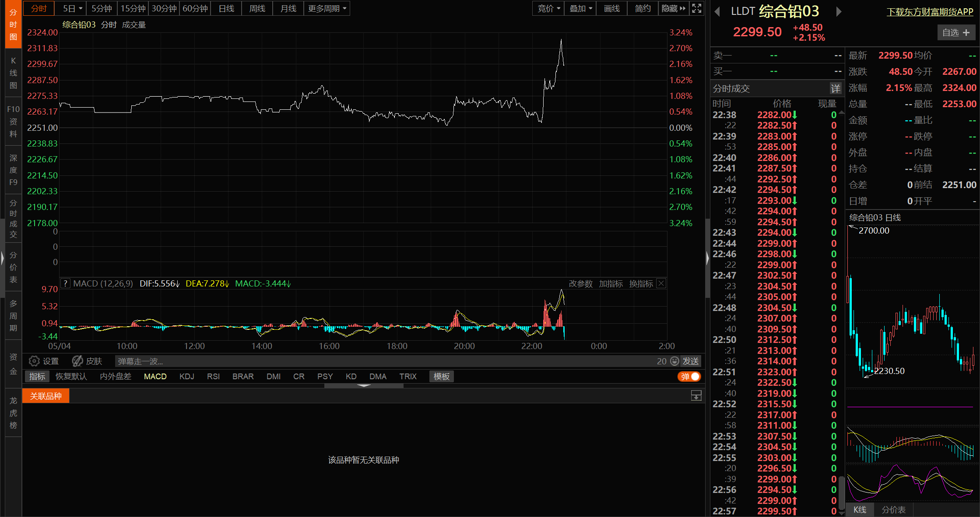Open the 更多周期 dropdown
This screenshot has width=980, height=517.
(327, 8)
